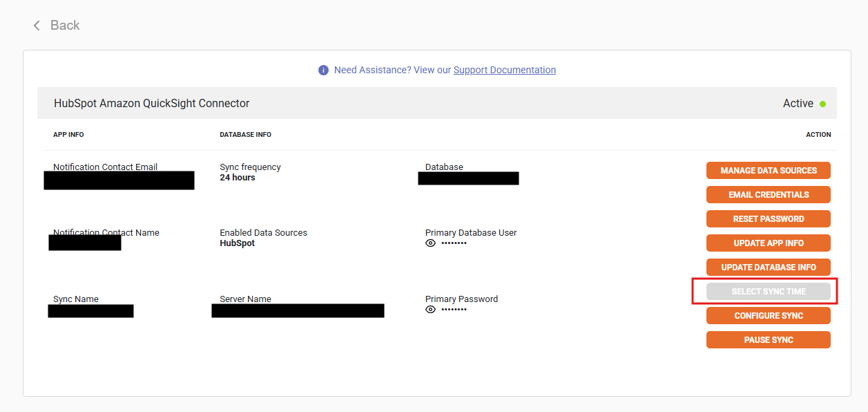Click the masked Primary Password dots
The image size is (868, 412).
coord(454,310)
